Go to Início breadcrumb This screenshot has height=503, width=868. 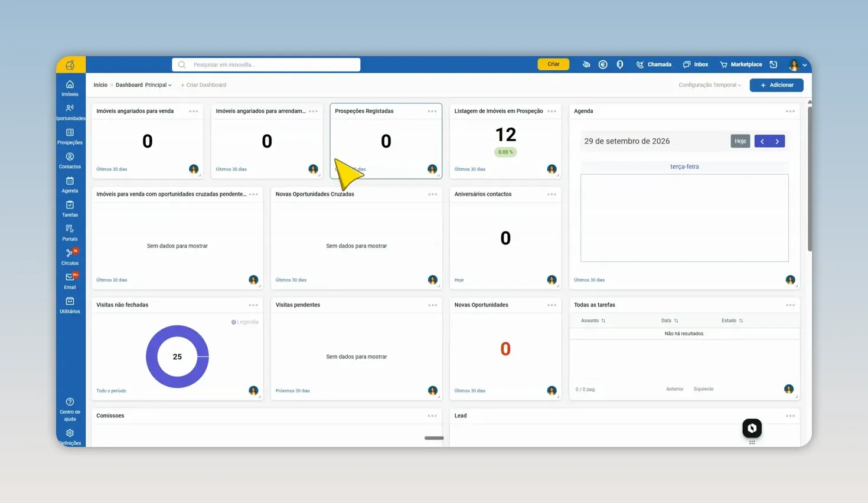tap(100, 85)
